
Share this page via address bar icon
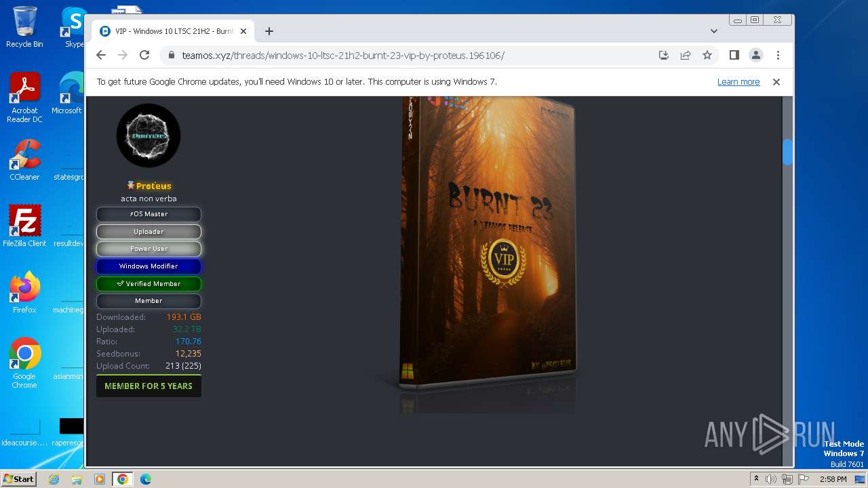point(686,56)
